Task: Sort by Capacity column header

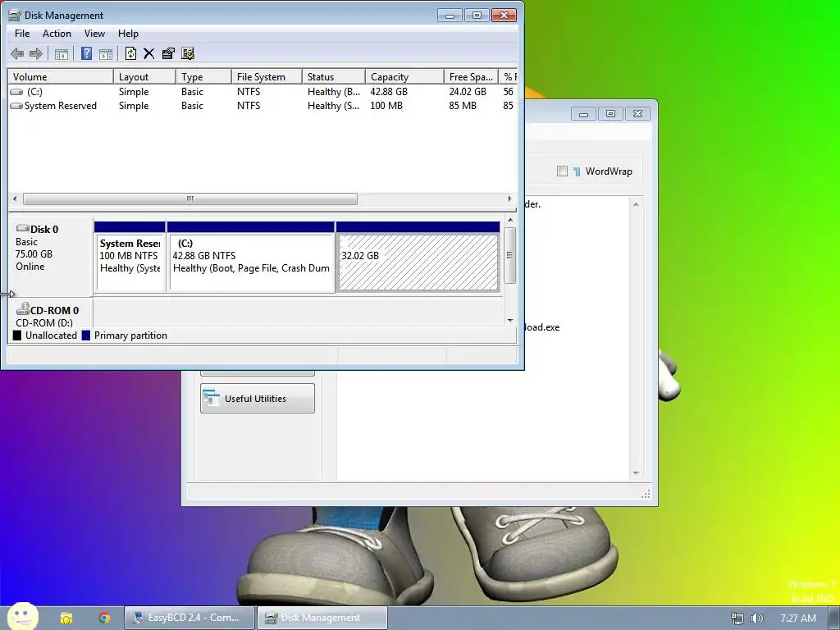Action: tap(404, 76)
